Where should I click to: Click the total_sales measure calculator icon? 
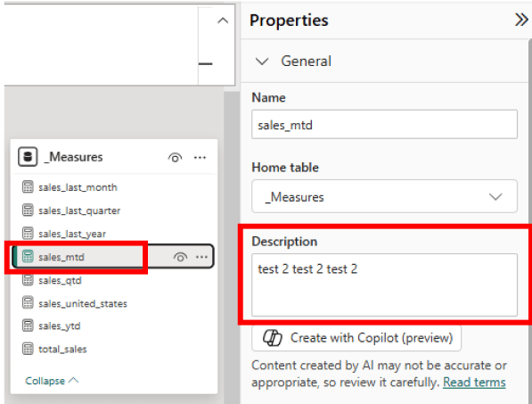point(28,349)
